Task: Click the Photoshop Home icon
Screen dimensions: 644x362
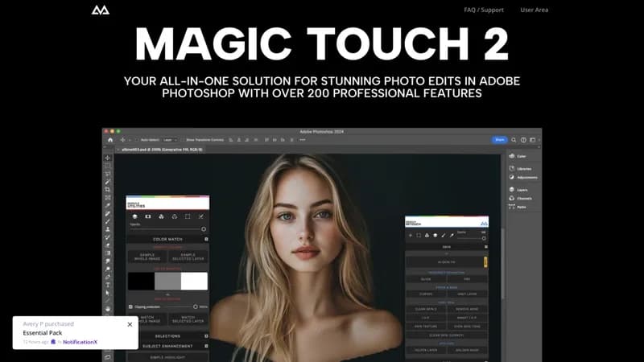Action: click(110, 140)
